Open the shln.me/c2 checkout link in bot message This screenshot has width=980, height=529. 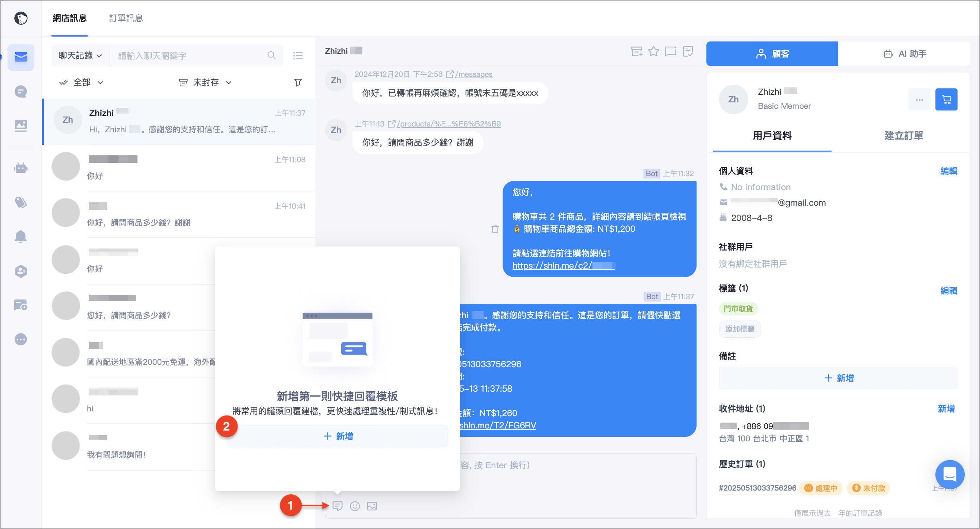tap(563, 265)
